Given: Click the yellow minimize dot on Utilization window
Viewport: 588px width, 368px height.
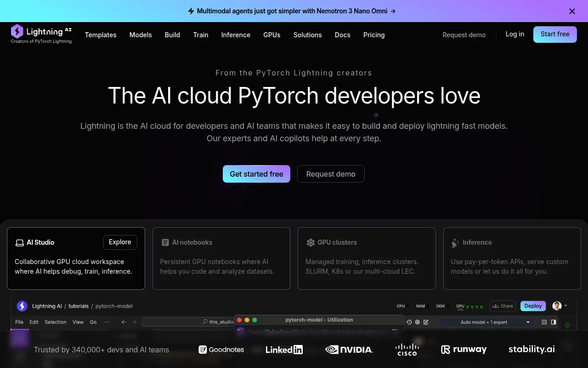Looking at the screenshot, I should (247, 320).
